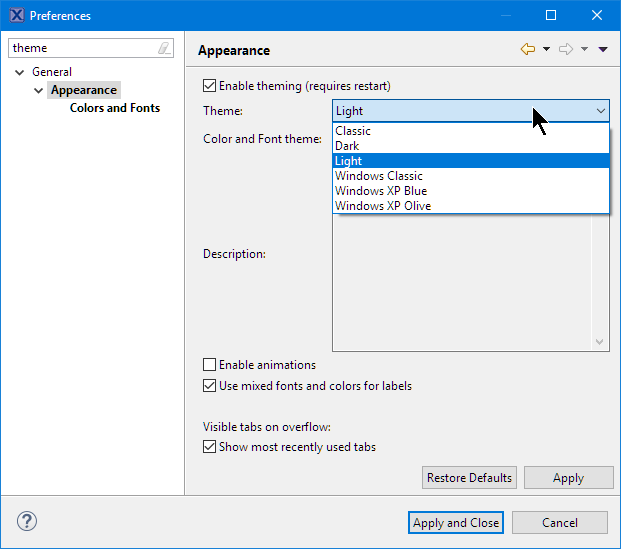Open the back history dropdown arrow

547,50
